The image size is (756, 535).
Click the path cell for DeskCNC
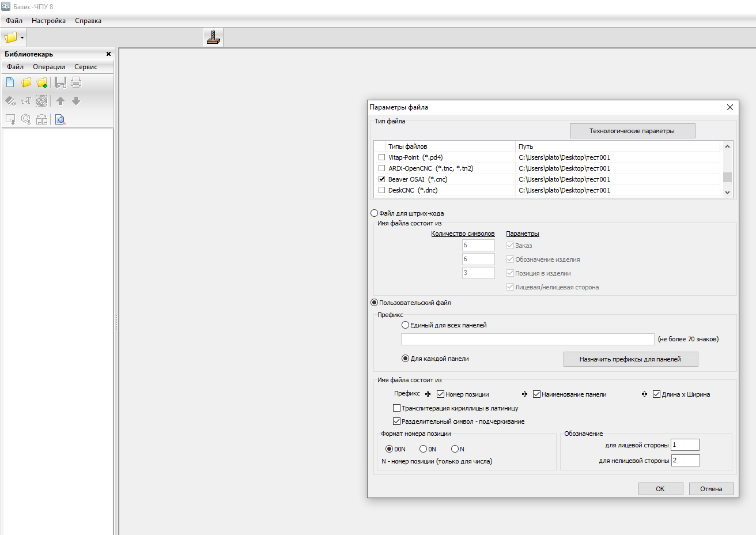pyautogui.click(x=618, y=190)
